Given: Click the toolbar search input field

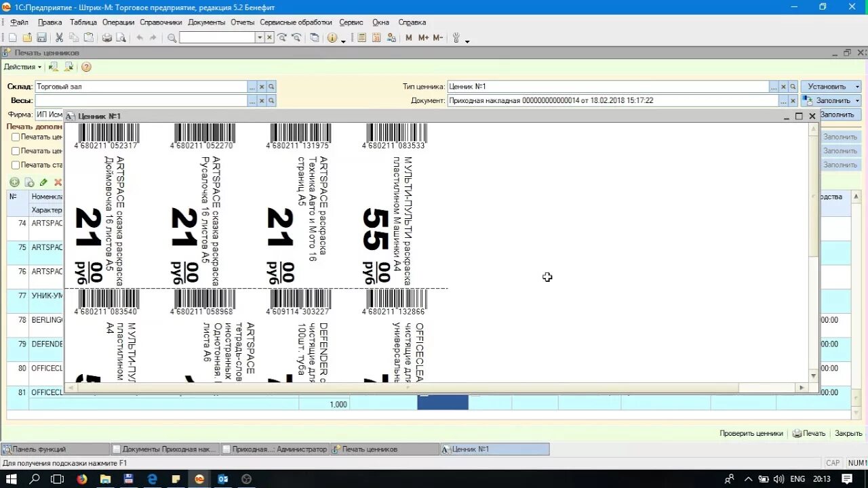Looking at the screenshot, I should point(217,38).
